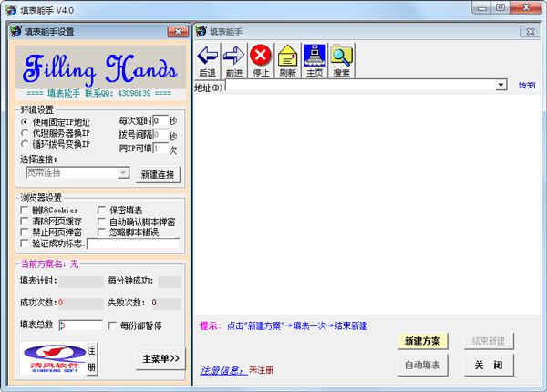547x392 pixels.
Task: Minimize the 填表能手 V4.0 main window
Action: [482, 7]
